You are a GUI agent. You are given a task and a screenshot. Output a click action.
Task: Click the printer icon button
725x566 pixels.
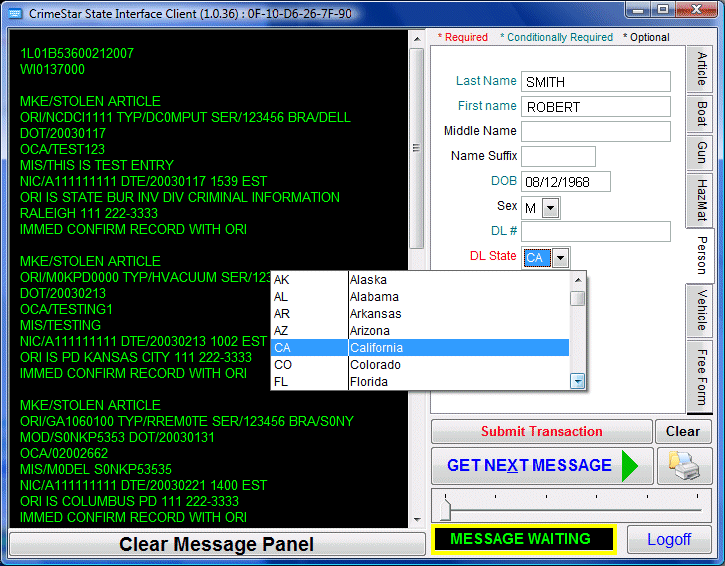(684, 466)
